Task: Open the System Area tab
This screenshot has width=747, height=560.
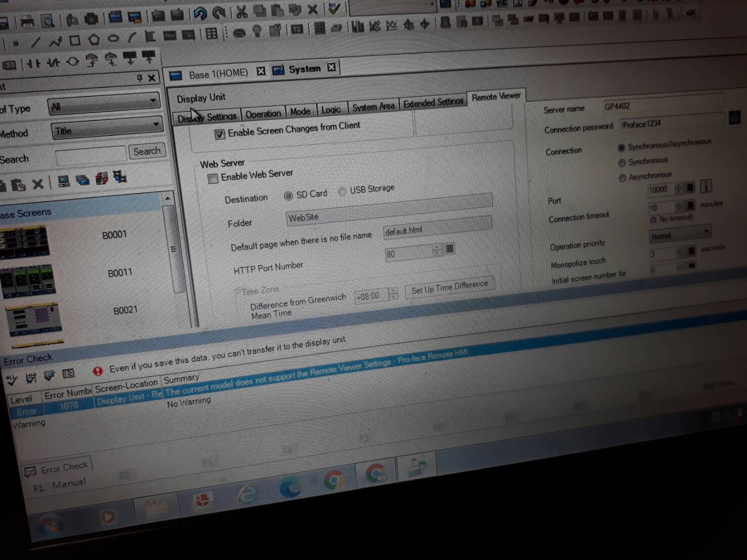Action: tap(373, 107)
